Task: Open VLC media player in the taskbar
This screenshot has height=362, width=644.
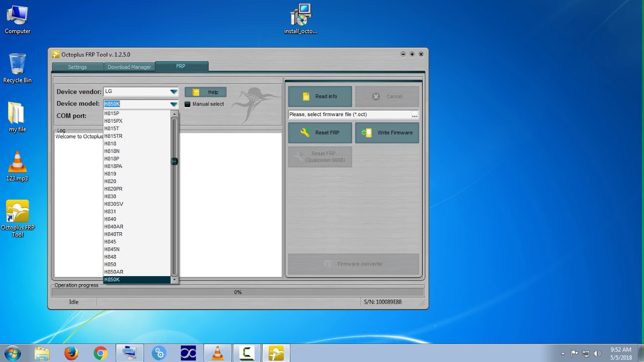Action: 217,353
